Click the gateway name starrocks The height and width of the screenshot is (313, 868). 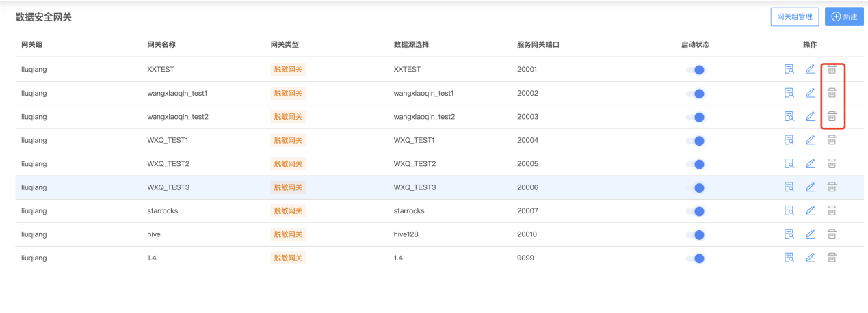pos(163,210)
